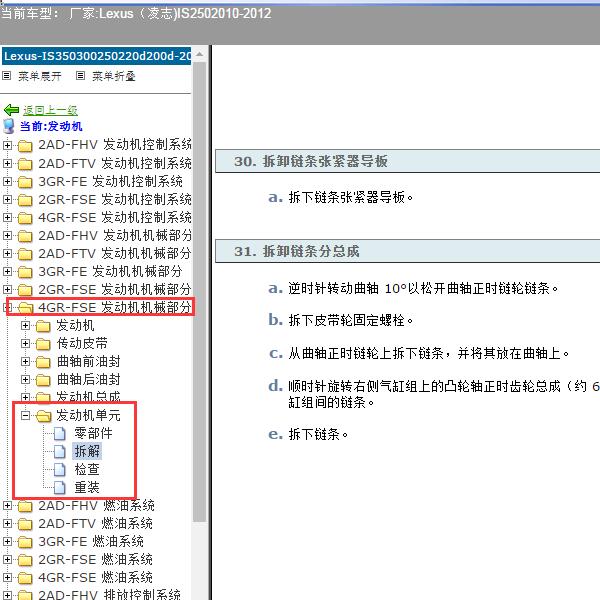Screen dimensions: 600x600
Task: Click heading 31. 拆卸链条分总成
Action: [x=297, y=251]
